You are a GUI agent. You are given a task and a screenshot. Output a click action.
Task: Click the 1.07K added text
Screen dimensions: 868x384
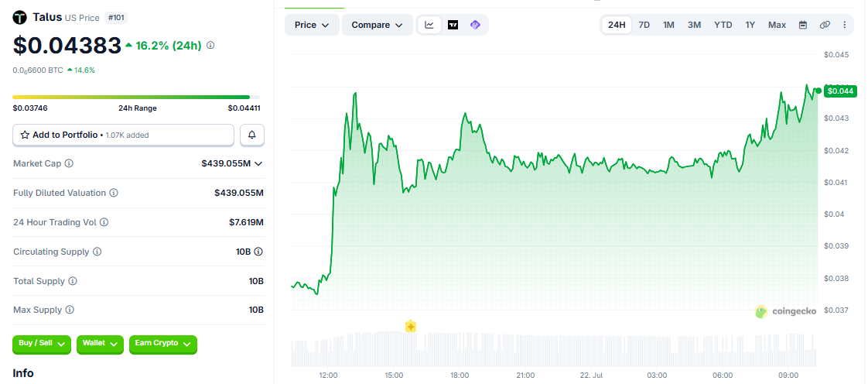tap(127, 135)
